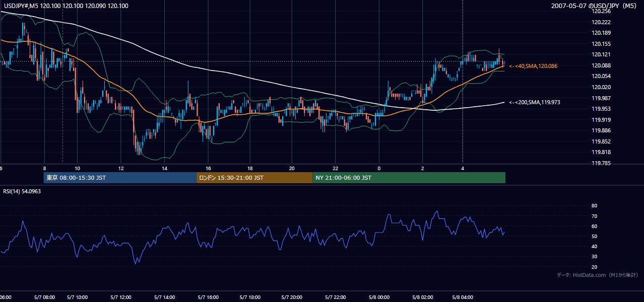
Task: Click hour label 12 under price chart
Action: [121, 168]
